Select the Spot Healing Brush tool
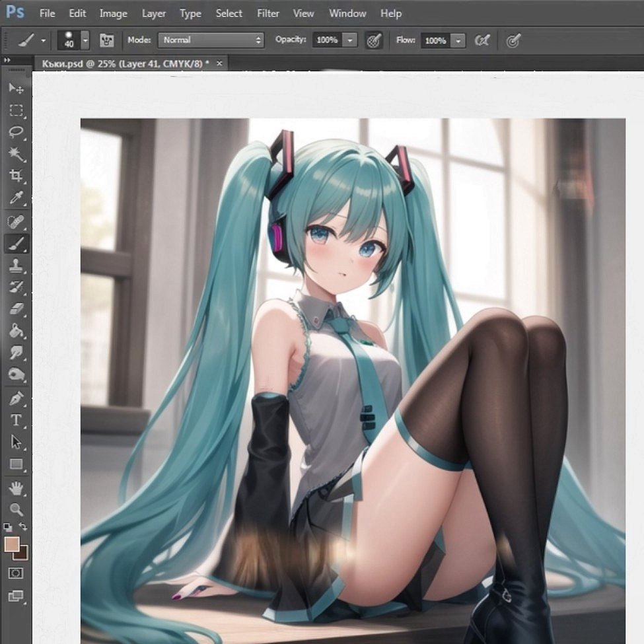The height and width of the screenshot is (644, 644). pos(17,222)
